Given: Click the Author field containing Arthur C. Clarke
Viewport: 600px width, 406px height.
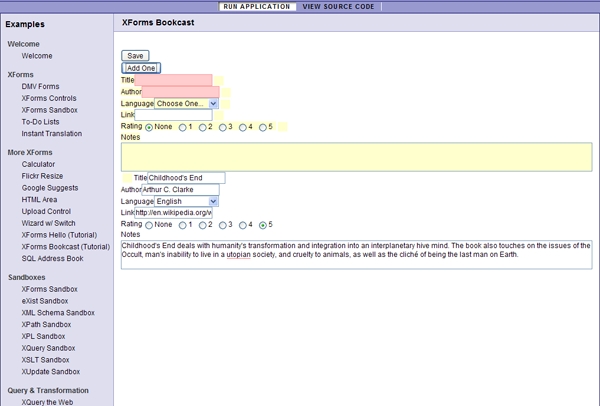Looking at the screenshot, I should coord(180,189).
